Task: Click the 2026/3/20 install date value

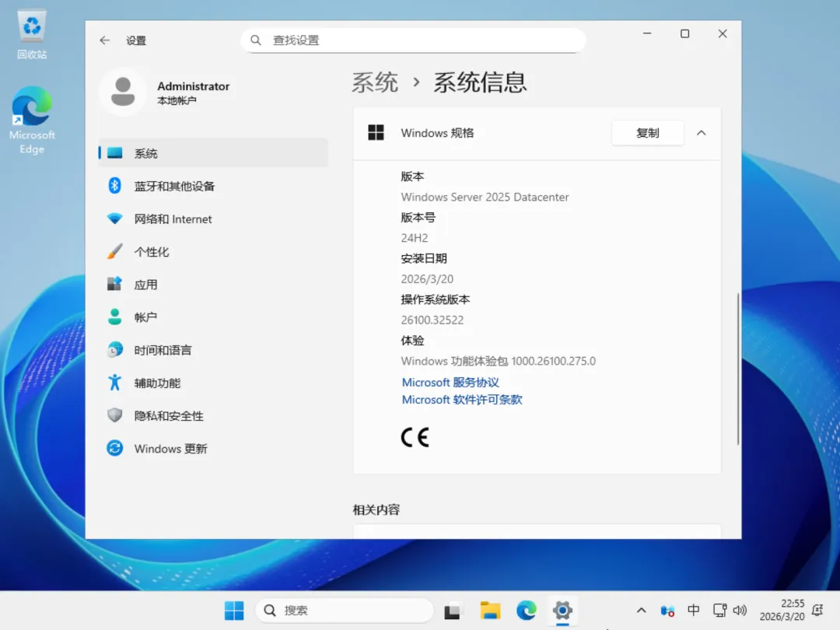Action: coord(427,278)
